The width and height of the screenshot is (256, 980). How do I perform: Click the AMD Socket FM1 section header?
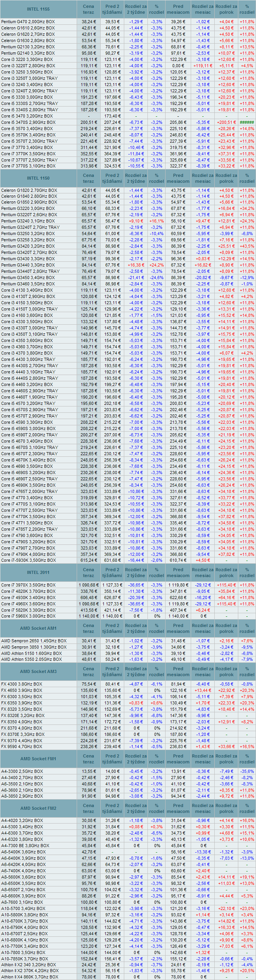click(39, 759)
